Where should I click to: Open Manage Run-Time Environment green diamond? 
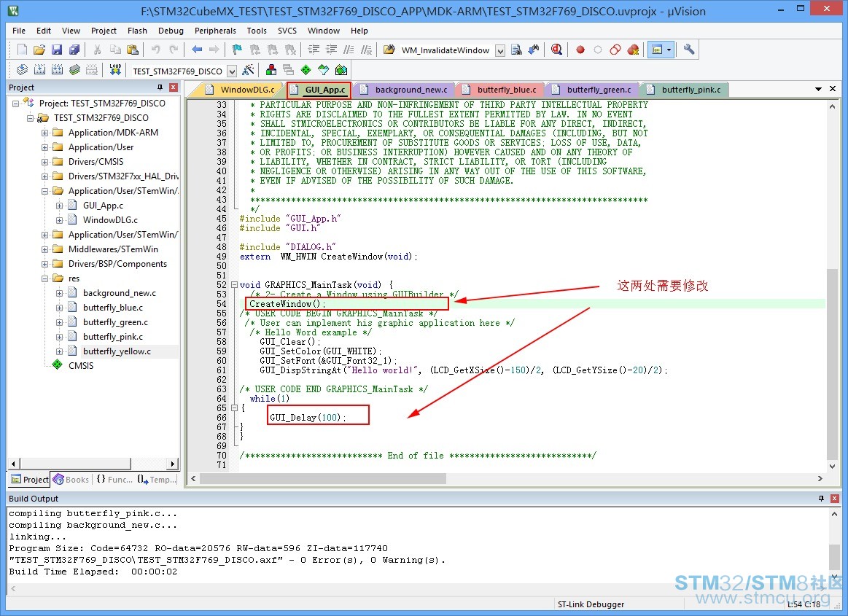(x=306, y=70)
